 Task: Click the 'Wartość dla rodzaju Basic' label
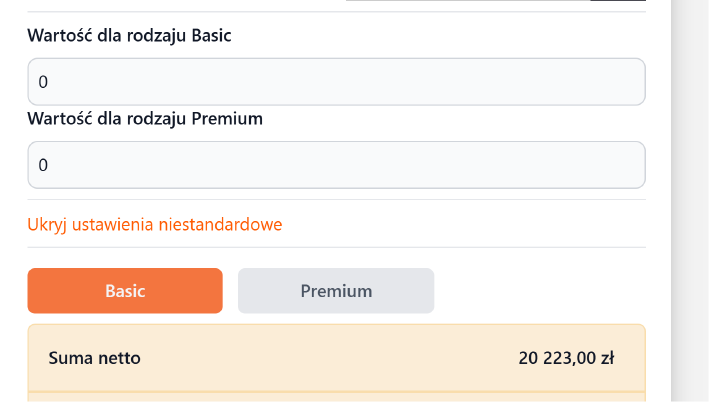(129, 36)
